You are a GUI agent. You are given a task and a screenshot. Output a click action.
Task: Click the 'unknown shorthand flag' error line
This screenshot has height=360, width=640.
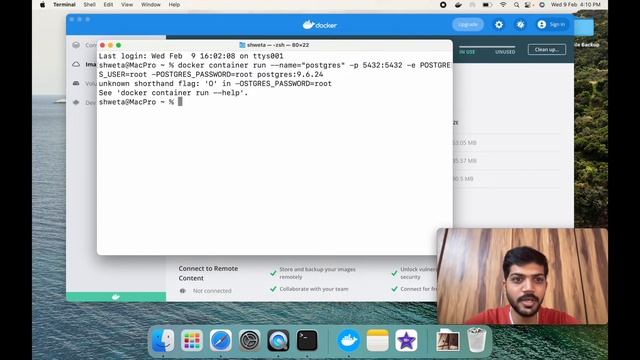215,84
